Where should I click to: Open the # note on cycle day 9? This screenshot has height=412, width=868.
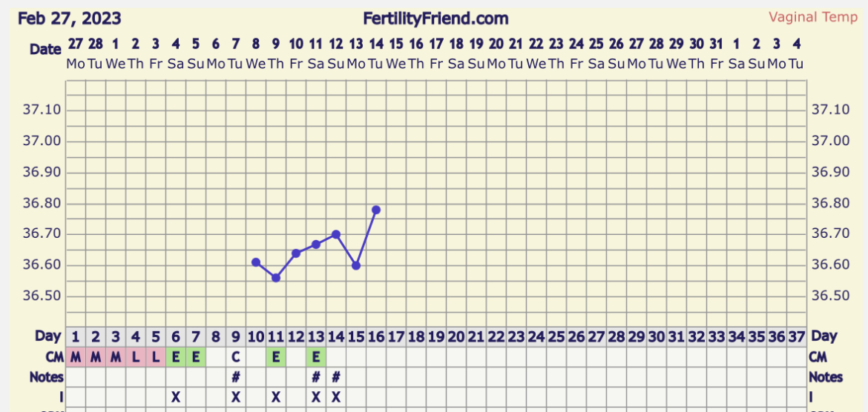tap(236, 377)
